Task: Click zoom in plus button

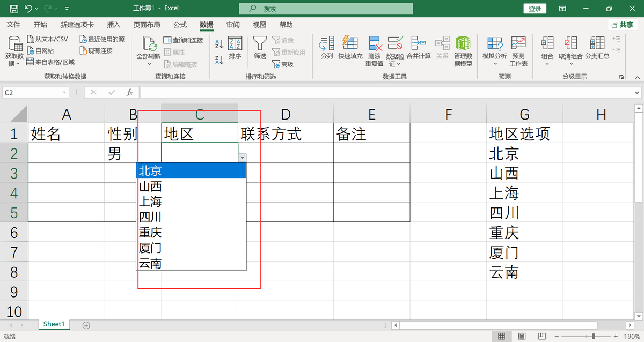Action: [x=614, y=336]
